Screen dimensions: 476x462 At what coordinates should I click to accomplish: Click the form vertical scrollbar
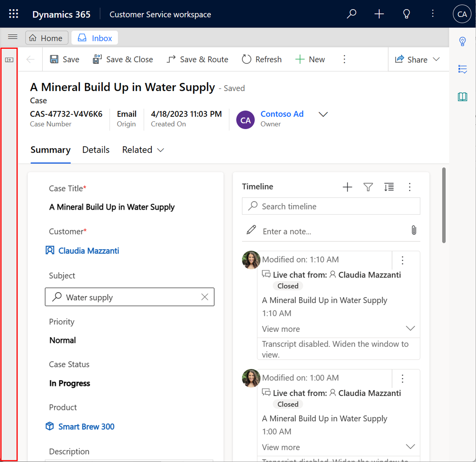444,205
